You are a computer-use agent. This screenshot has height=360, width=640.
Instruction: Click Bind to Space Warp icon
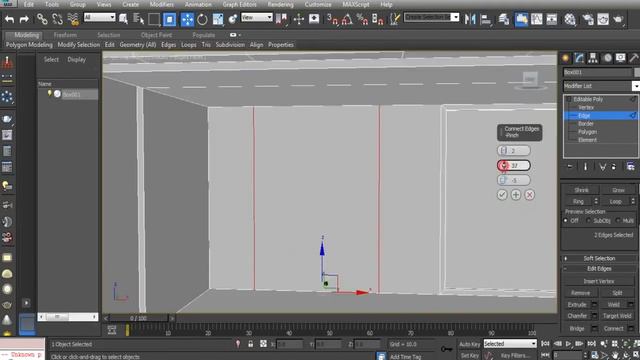pyautogui.click(x=73, y=19)
